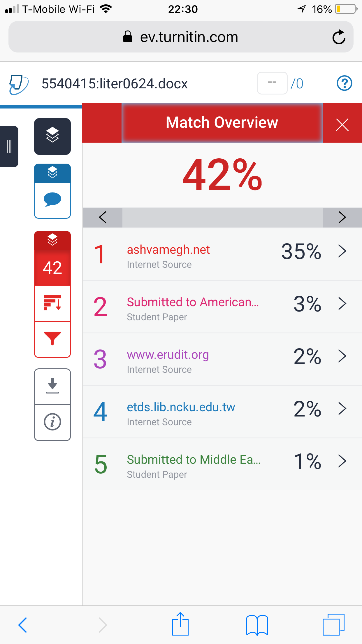Go to the previous match arrow
362x644 pixels.
point(103,217)
